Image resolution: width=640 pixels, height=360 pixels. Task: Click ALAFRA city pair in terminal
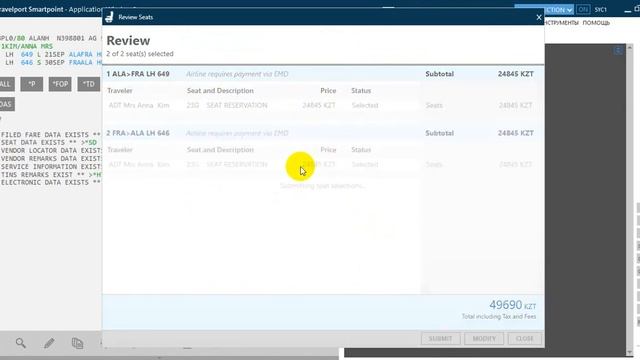81,54
